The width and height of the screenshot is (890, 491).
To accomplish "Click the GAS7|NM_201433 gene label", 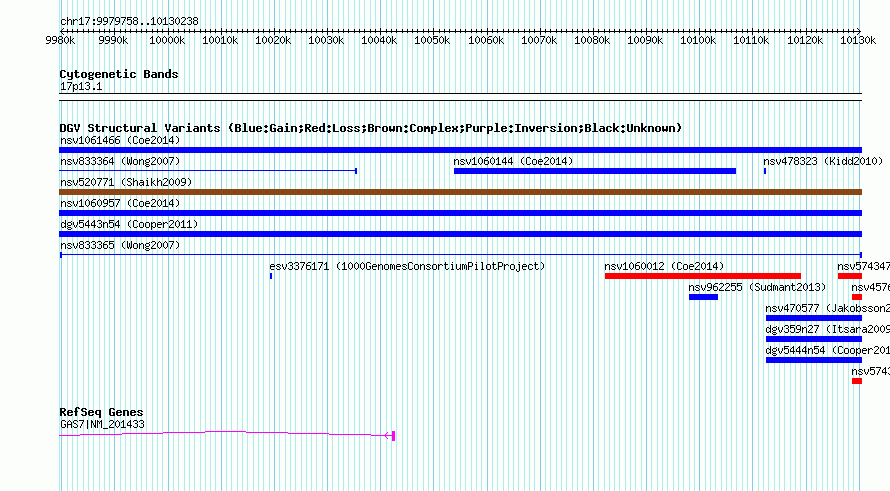I will point(102,424).
